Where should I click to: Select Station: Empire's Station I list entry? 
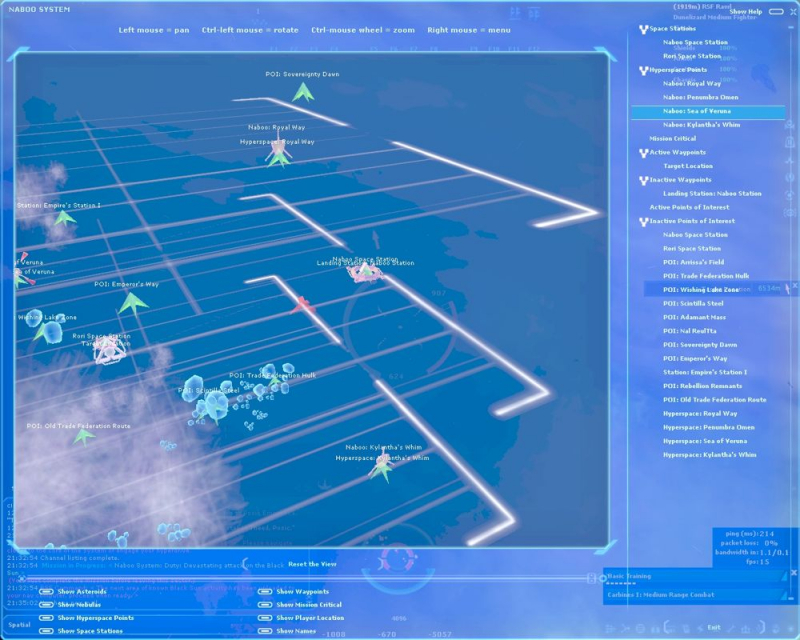click(x=705, y=373)
